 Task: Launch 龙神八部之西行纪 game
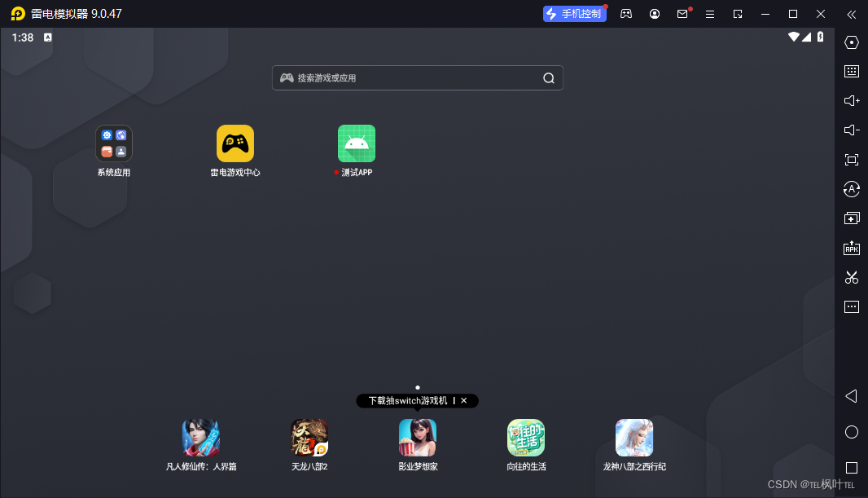[634, 438]
